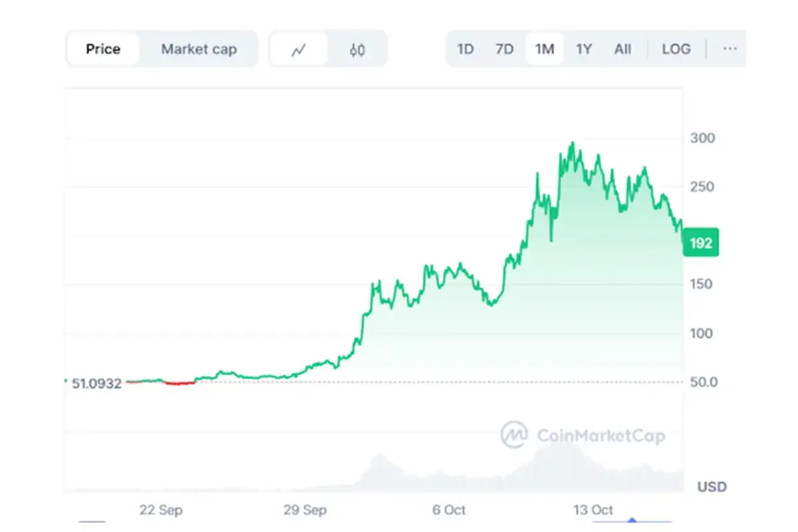
Task: Select the Market cap tab
Action: pyautogui.click(x=199, y=49)
